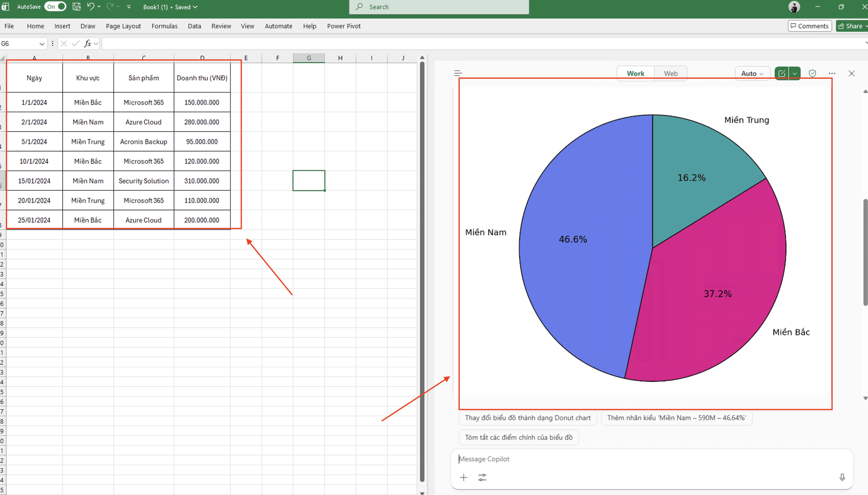868x495 pixels.
Task: Click the Undo arrow icon
Action: 90,6
